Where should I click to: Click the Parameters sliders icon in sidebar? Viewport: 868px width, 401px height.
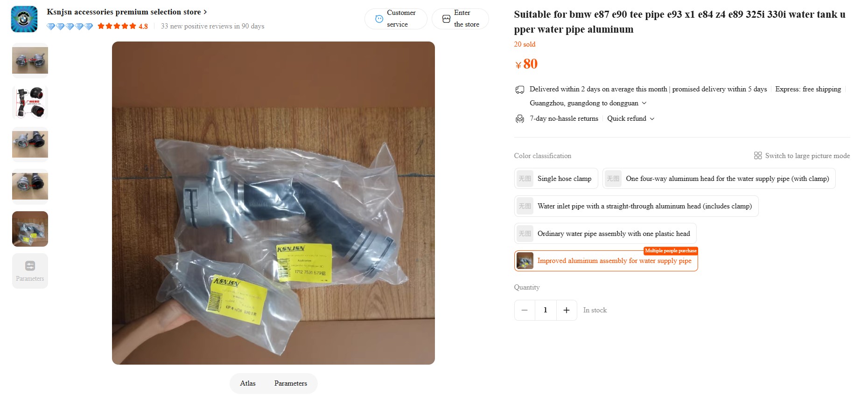click(30, 266)
